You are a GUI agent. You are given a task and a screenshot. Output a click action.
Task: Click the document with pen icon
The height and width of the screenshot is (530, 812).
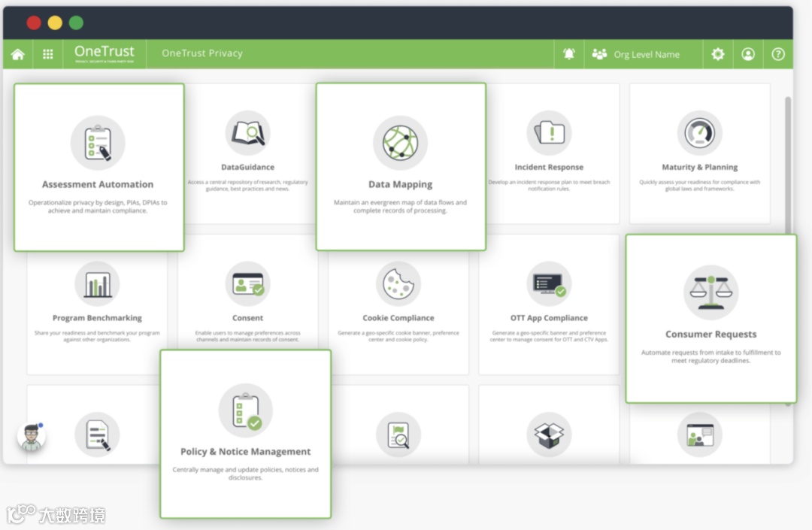tap(97, 435)
